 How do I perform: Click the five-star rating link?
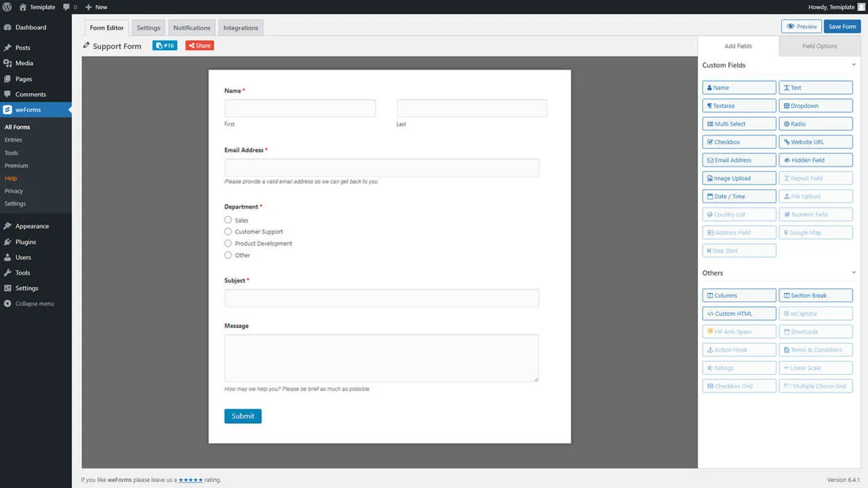pos(191,480)
